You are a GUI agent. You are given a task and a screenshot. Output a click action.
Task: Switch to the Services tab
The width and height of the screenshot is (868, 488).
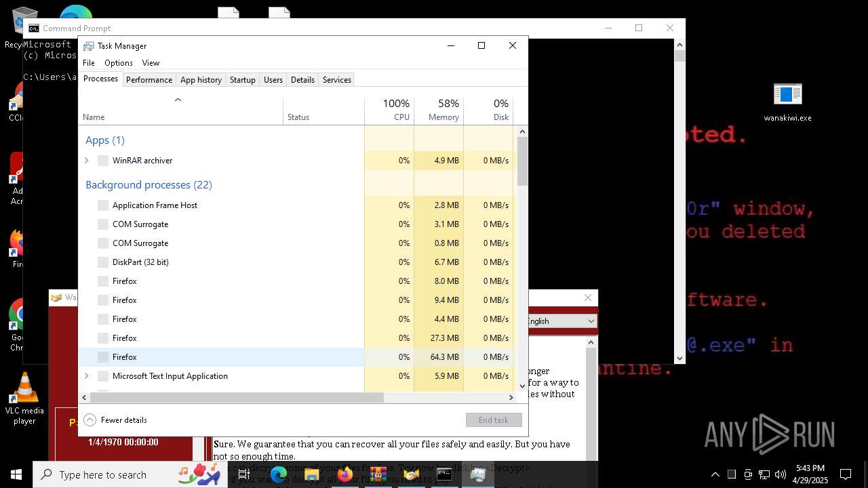click(337, 79)
